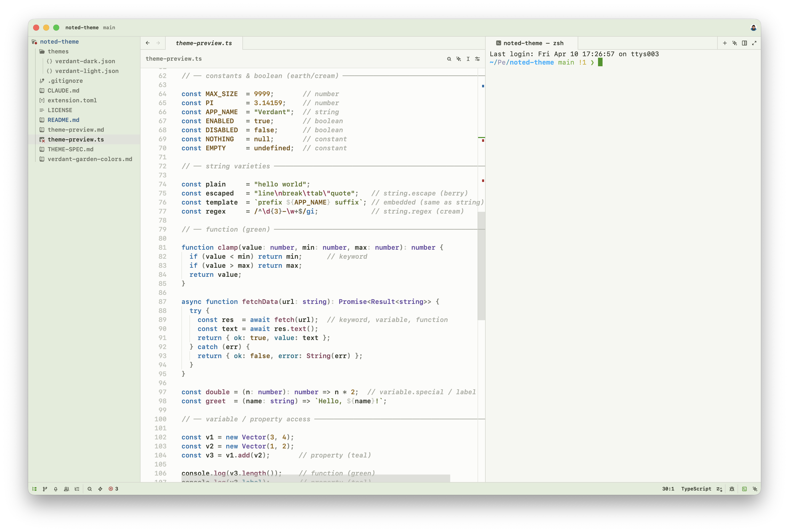
Task: Open THEME-SPEC.md file
Action: [84, 149]
